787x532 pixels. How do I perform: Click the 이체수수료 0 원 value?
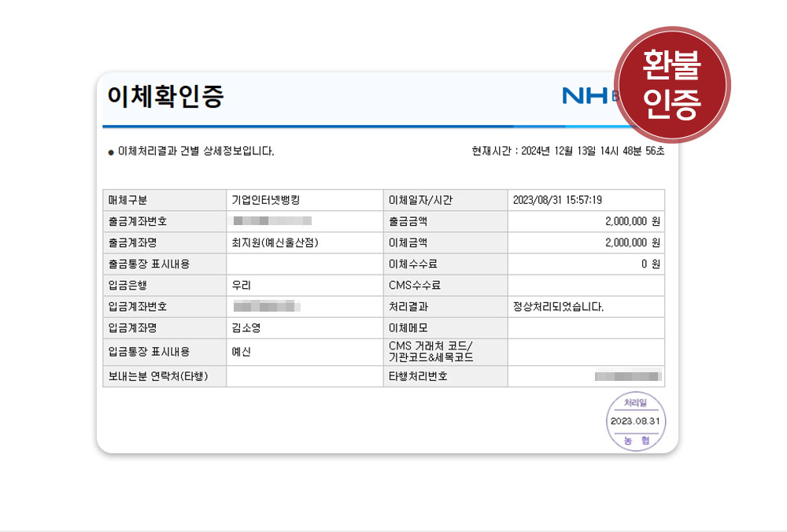click(x=650, y=264)
